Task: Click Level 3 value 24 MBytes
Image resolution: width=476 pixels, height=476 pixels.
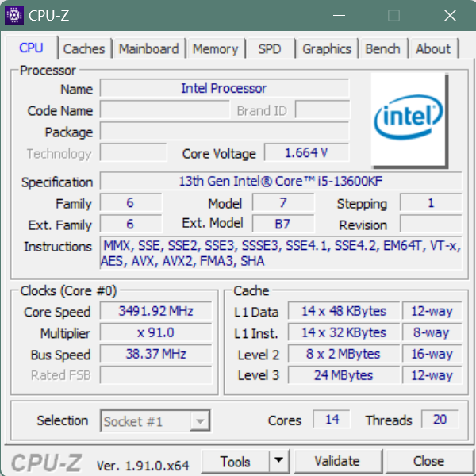Action: coord(344,375)
